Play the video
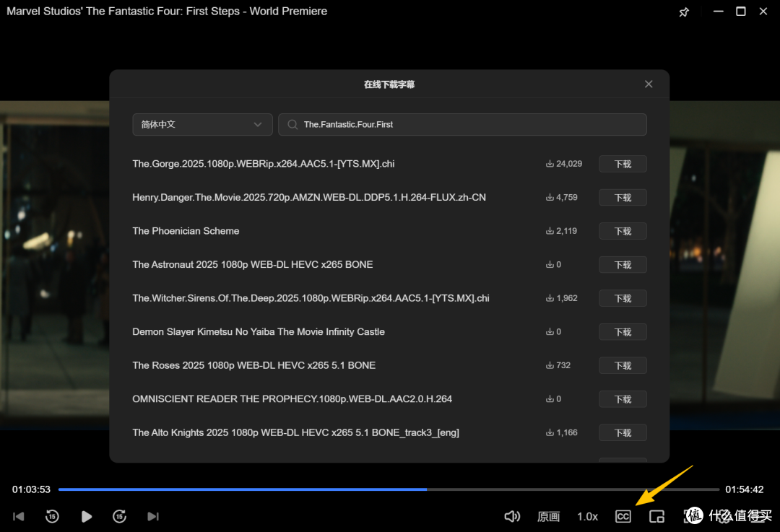Screen dimensions: 780x532 [86, 517]
